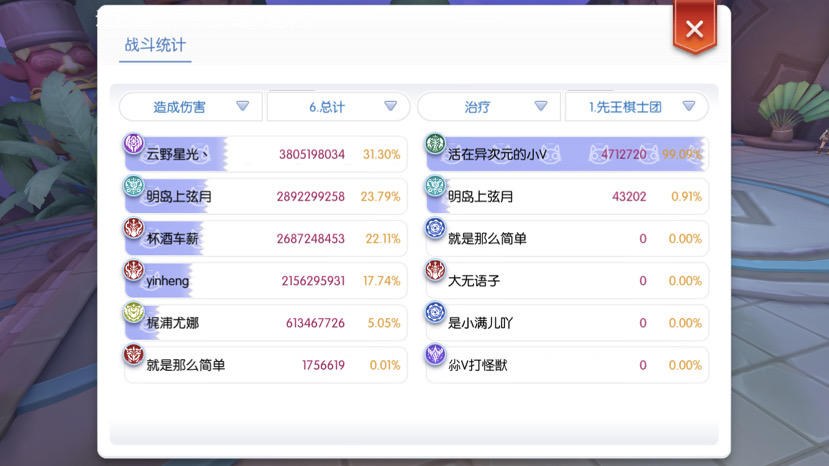This screenshot has height=466, width=829.
Task: Click healing value 4712720
Action: click(x=623, y=154)
